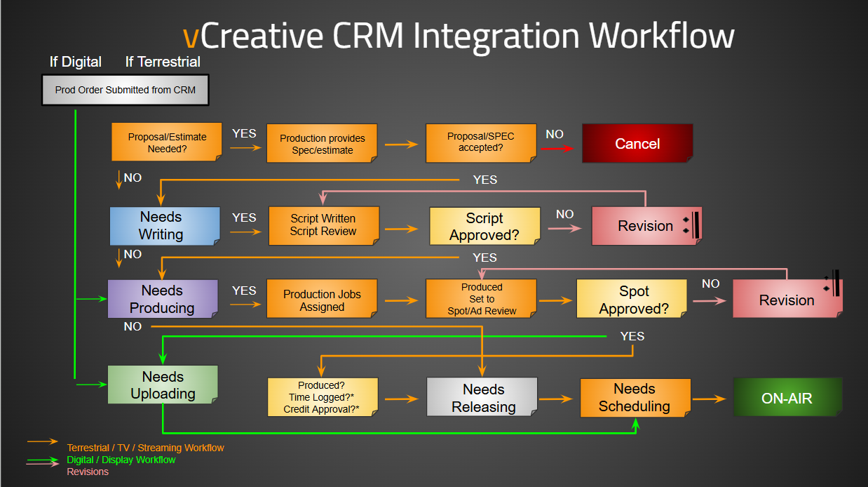Select the Produced? Time Logged? Credit Approval? box

click(323, 397)
